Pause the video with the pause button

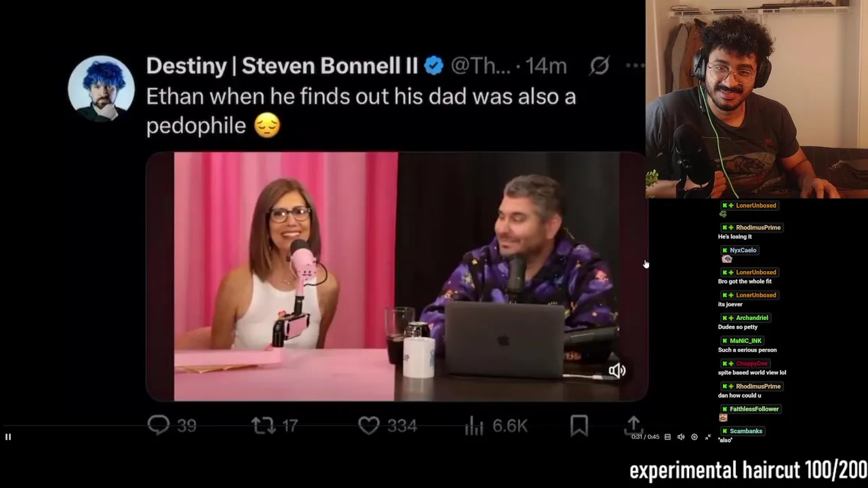(x=8, y=437)
